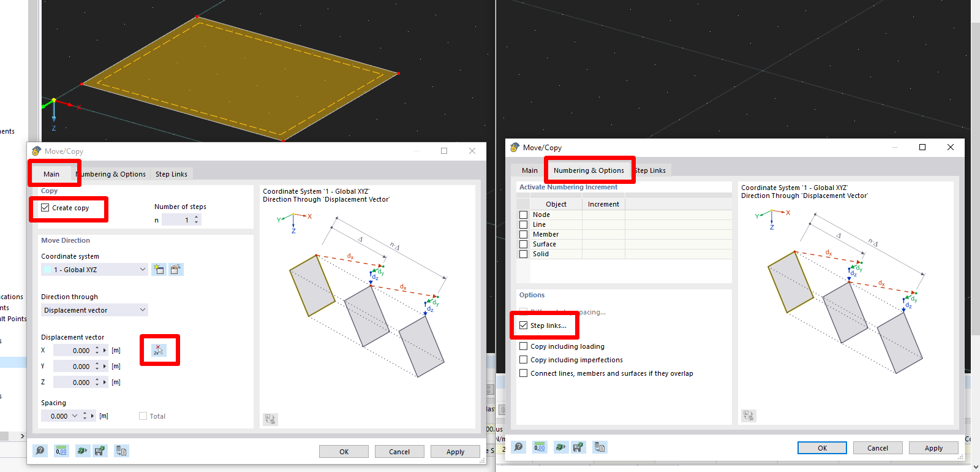Click the arrow right of the X displacement field
This screenshot has height=472, width=980.
point(105,351)
